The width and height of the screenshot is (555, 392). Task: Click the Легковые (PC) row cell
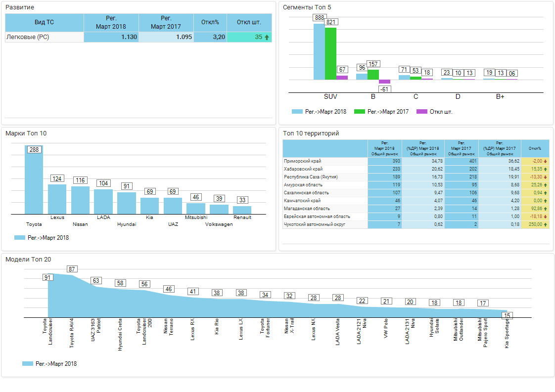click(x=45, y=37)
